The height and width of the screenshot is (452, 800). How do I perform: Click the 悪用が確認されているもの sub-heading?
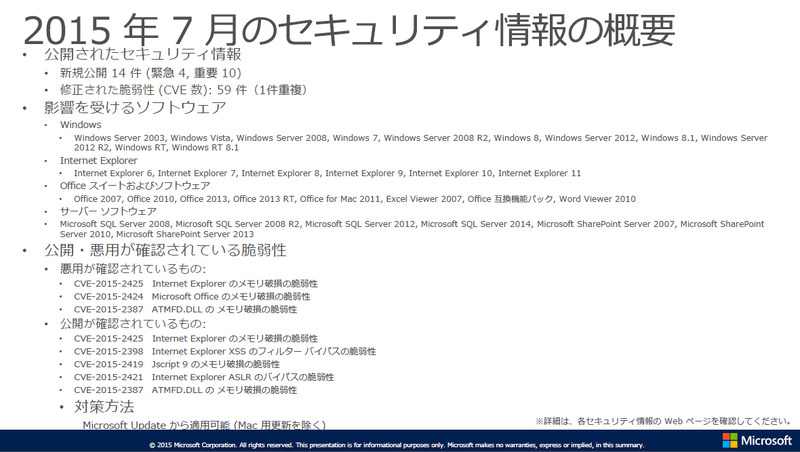pos(133,269)
